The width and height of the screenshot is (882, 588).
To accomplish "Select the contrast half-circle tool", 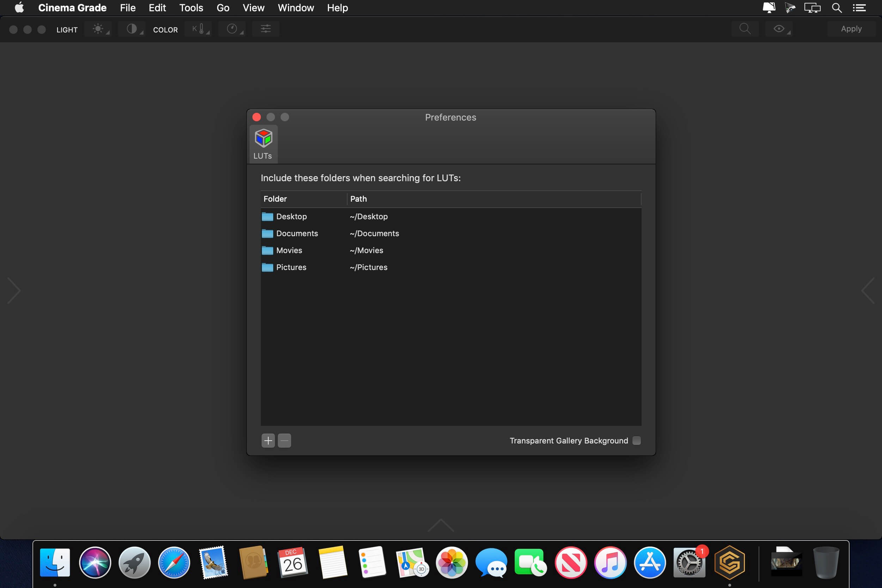I will tap(131, 29).
